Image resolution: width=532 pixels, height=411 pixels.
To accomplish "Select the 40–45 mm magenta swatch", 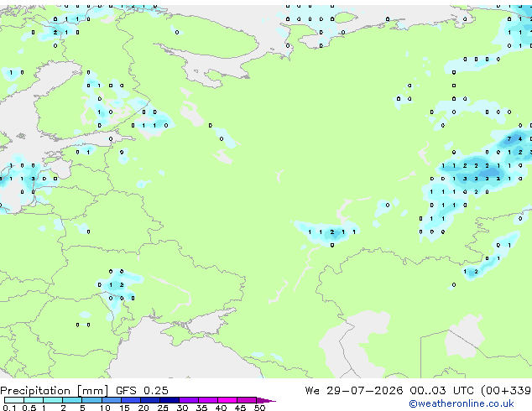I will (227, 400).
